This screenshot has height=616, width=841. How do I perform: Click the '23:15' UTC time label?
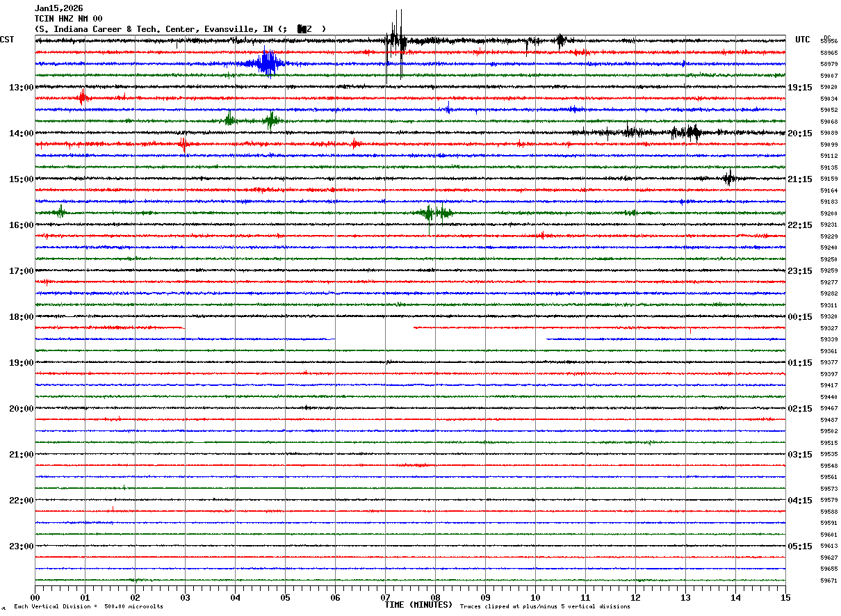click(800, 271)
